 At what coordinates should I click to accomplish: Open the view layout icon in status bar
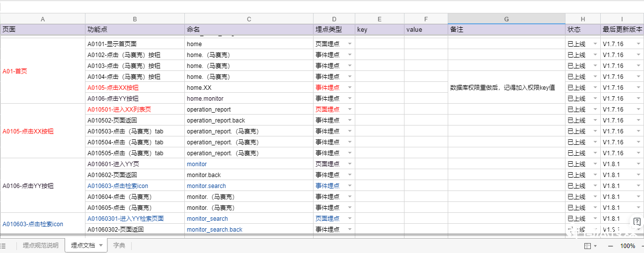click(x=588, y=246)
